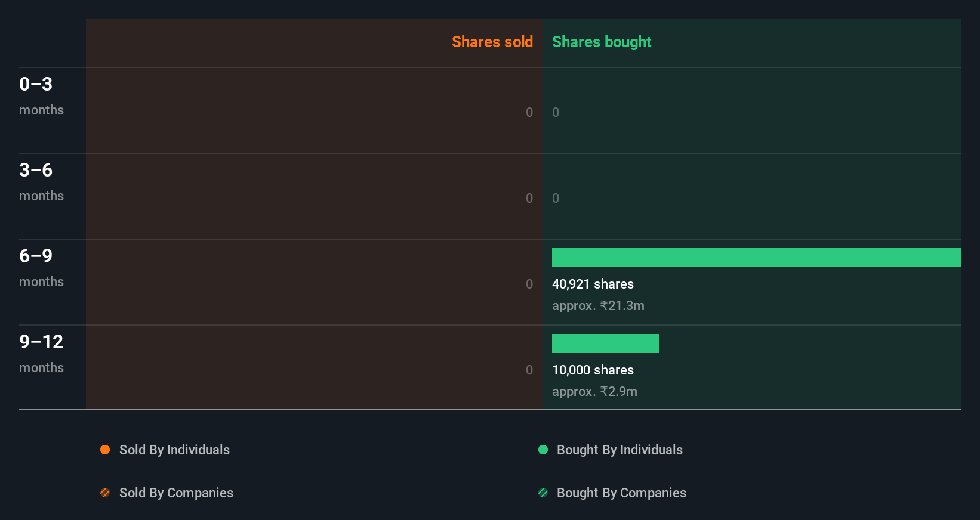Click the 6–9 months row label
This screenshot has height=520, width=980.
coord(41,267)
